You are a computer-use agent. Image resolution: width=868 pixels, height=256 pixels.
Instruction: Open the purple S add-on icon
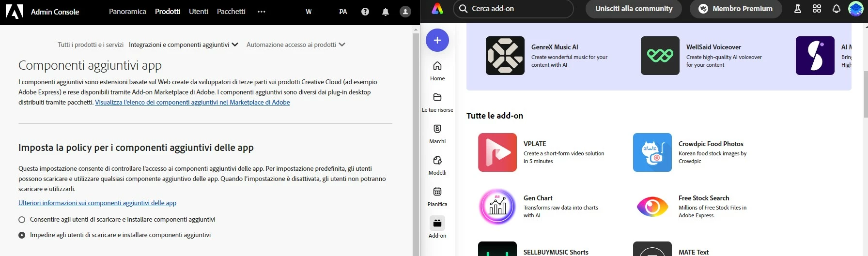click(x=815, y=56)
